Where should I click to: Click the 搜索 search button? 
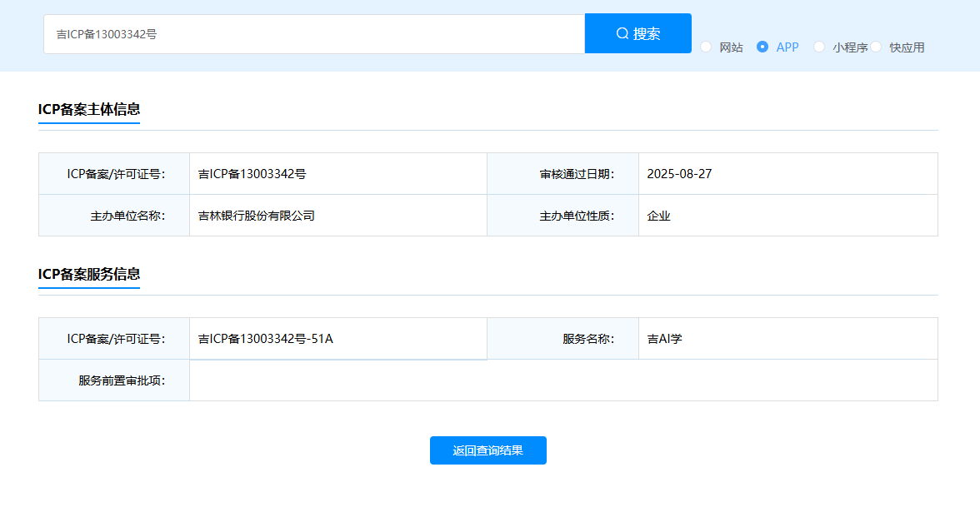click(x=638, y=33)
